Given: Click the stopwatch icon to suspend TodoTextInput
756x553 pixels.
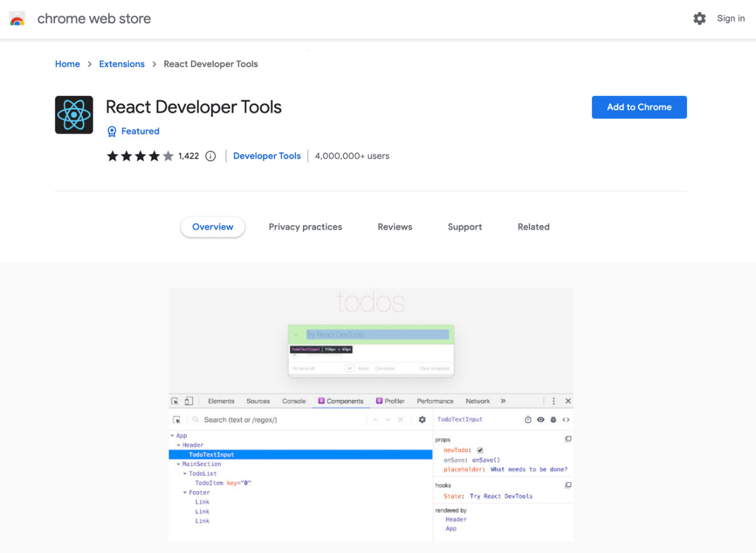Looking at the screenshot, I should coord(528,420).
